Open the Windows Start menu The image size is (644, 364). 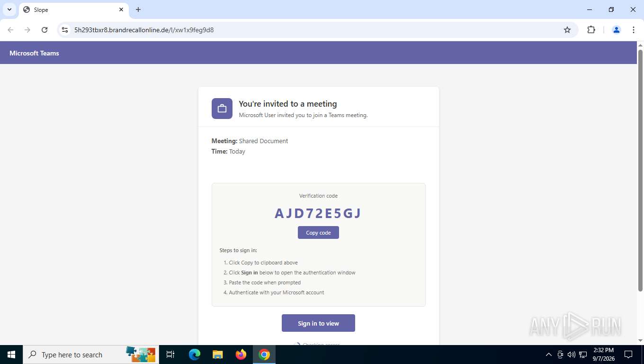click(11, 355)
